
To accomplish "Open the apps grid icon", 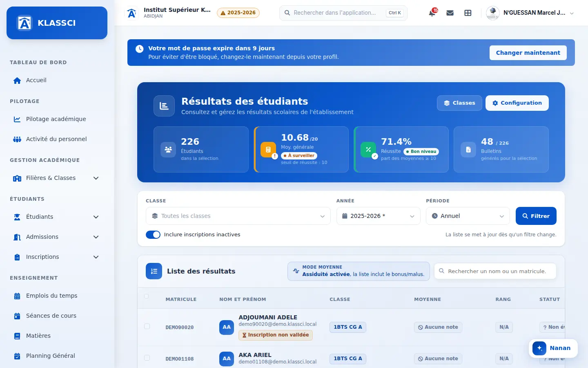I will 468,13.
